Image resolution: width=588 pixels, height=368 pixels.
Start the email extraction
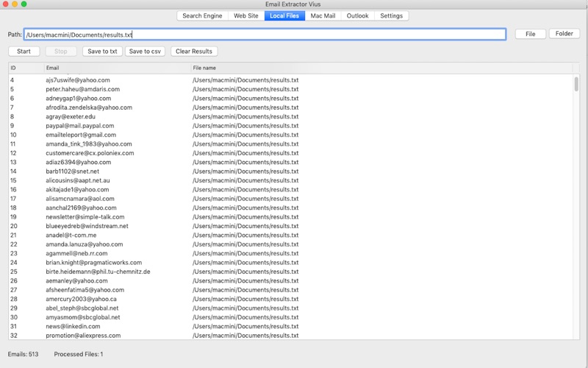click(x=24, y=52)
